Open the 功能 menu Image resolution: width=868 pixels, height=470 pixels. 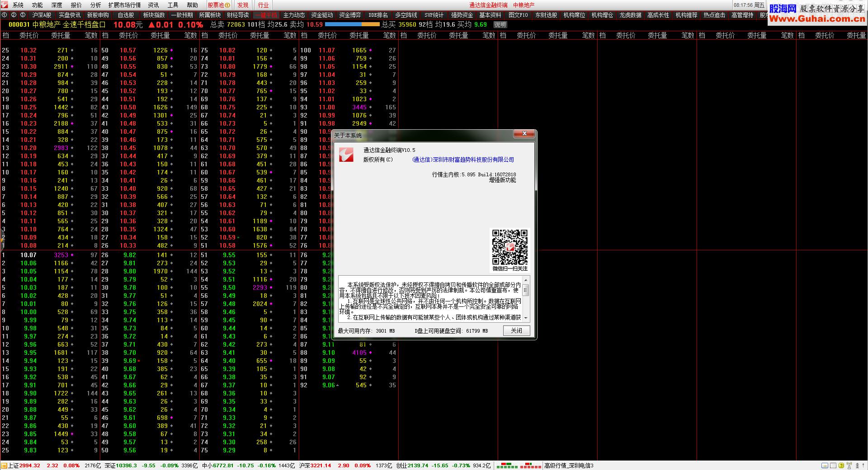(38, 5)
